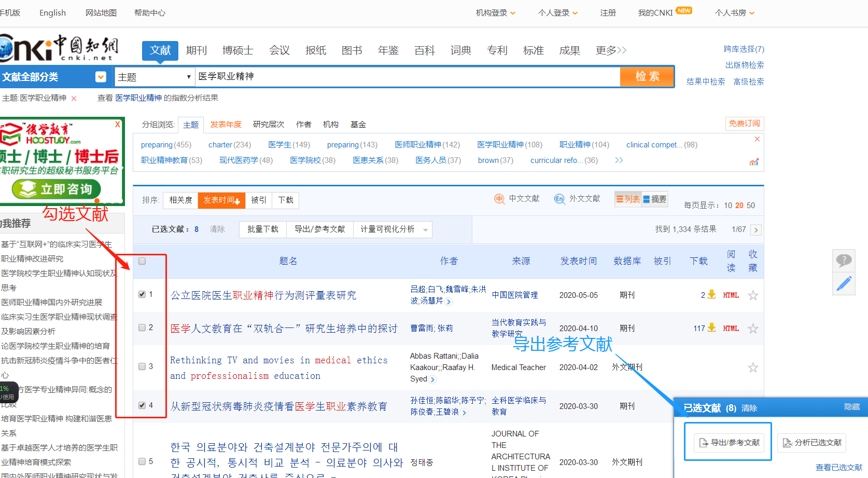The height and width of the screenshot is (478, 868).
Task: Click the question mark help bubble icon
Action: point(844,261)
